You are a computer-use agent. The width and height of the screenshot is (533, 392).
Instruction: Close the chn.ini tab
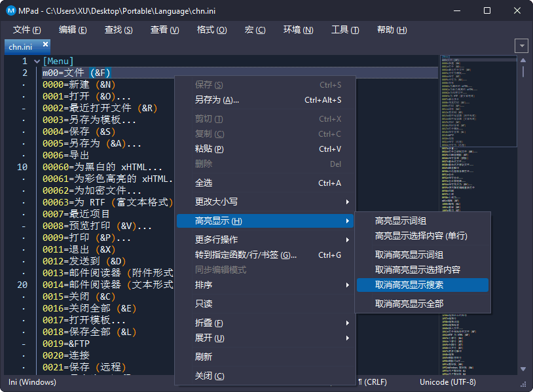45,44
